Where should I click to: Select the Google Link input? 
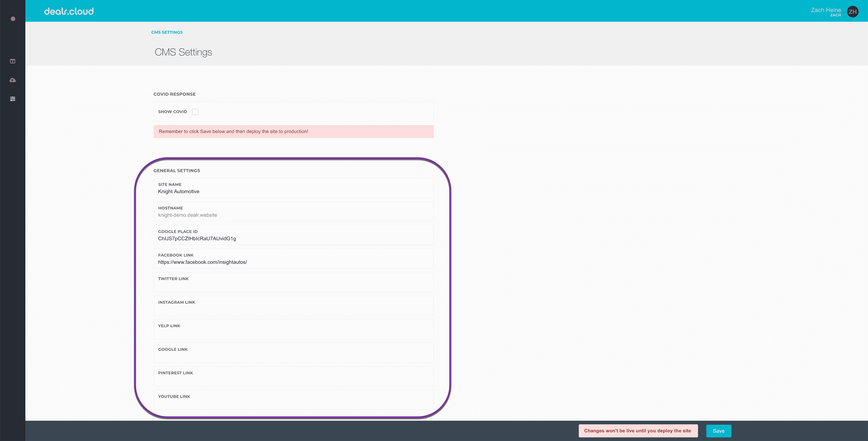pos(293,356)
